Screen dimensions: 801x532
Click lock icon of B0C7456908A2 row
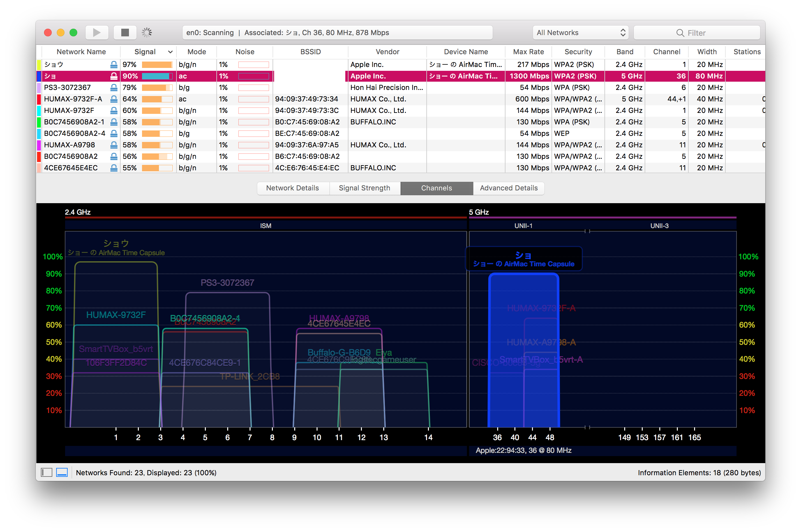click(114, 156)
